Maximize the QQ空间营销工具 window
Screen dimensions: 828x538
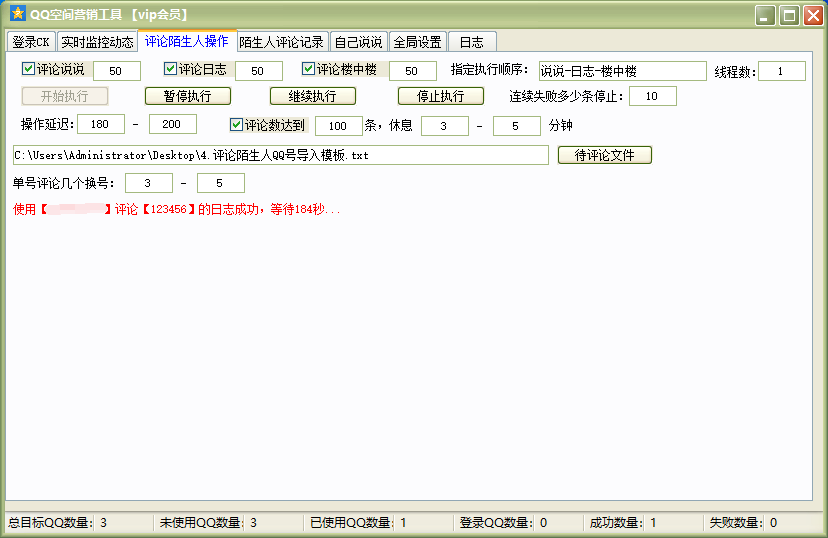789,15
